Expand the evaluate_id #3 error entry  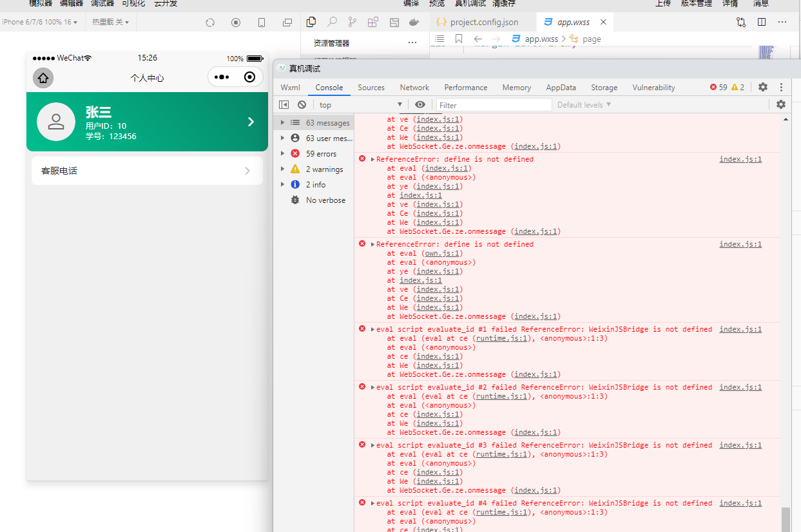coord(372,445)
